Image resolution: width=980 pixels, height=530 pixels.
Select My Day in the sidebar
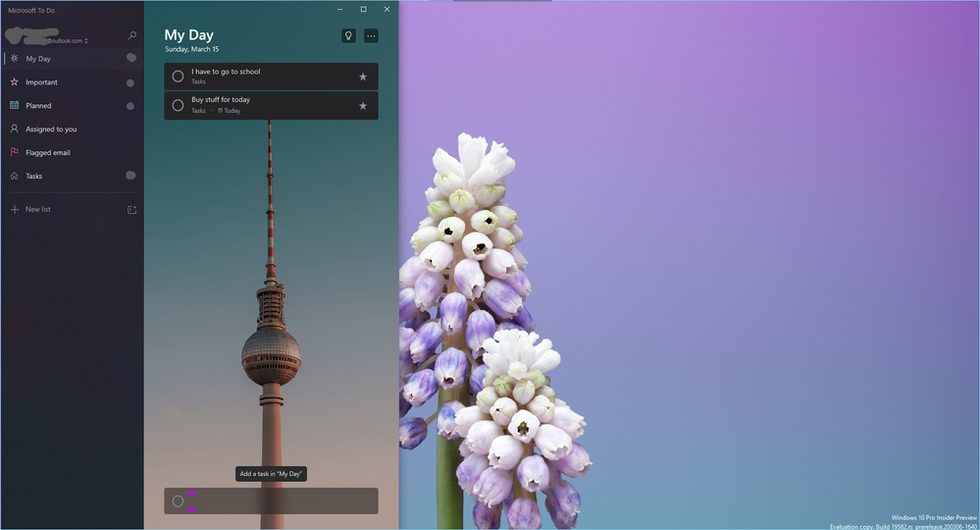(72, 59)
